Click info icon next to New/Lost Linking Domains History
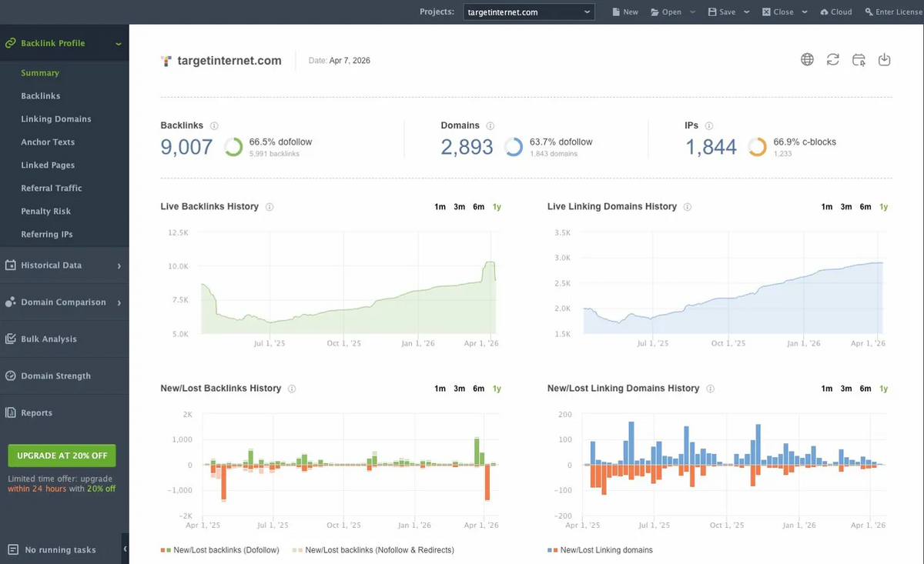This screenshot has height=564, width=924. [710, 389]
